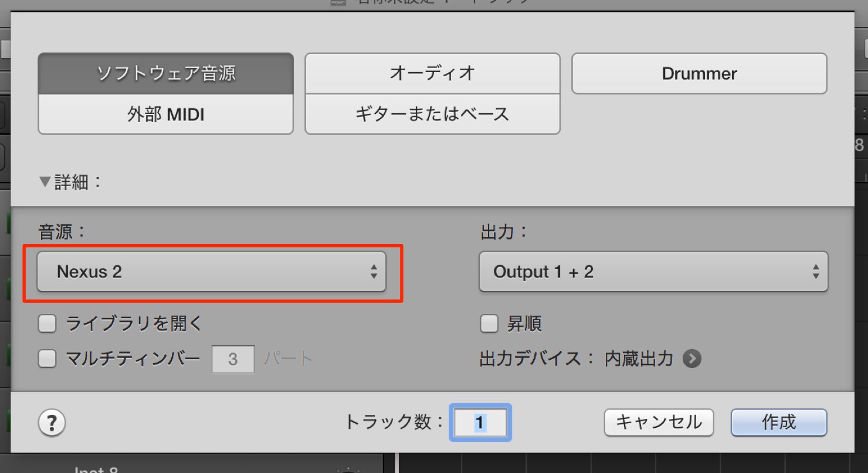Enable the ライブラリを開く checkbox
868x473 pixels.
pos(47,324)
